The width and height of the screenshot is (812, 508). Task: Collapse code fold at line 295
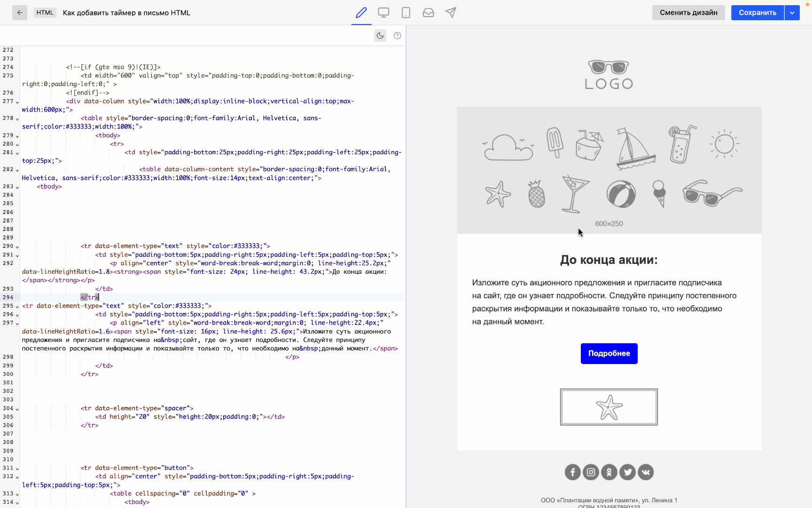coord(17,306)
